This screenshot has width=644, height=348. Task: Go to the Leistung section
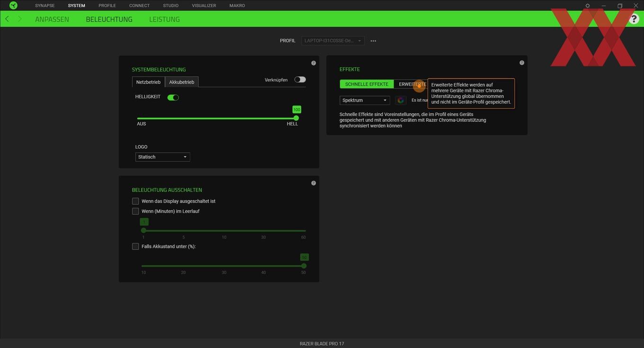coord(164,19)
